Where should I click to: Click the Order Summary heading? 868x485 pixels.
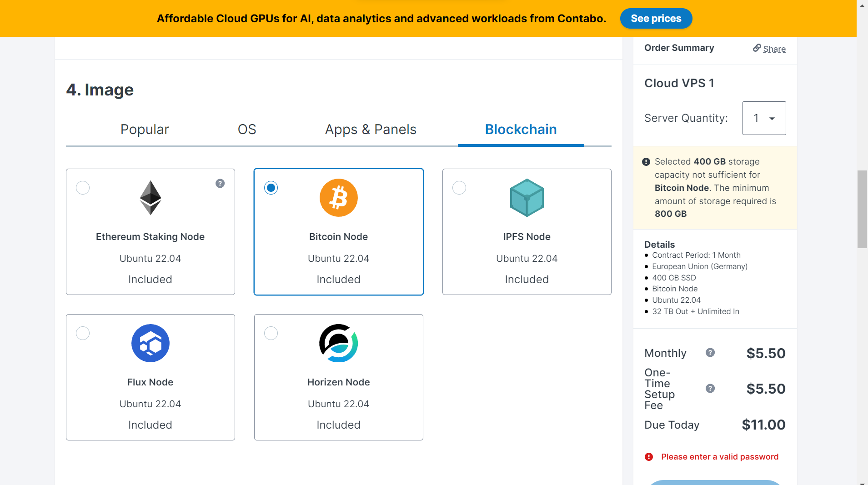pos(679,48)
